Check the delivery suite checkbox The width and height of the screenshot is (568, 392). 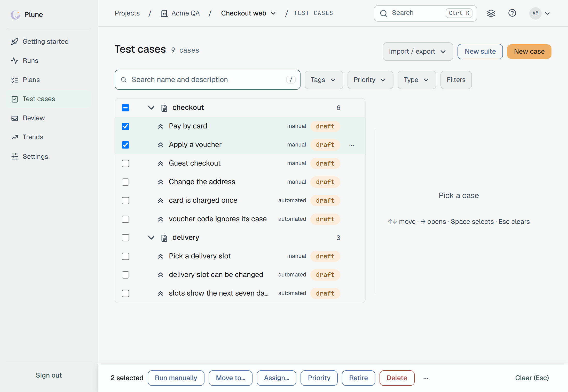[x=125, y=238]
